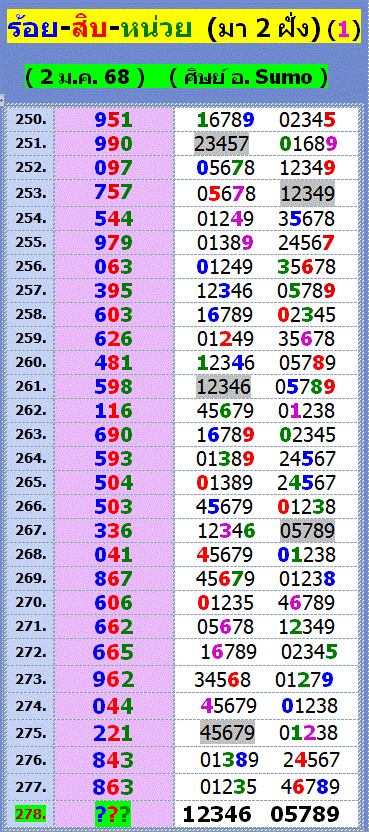The width and height of the screenshot is (369, 832).
Task: Select row number 266.
Action: coord(31,507)
